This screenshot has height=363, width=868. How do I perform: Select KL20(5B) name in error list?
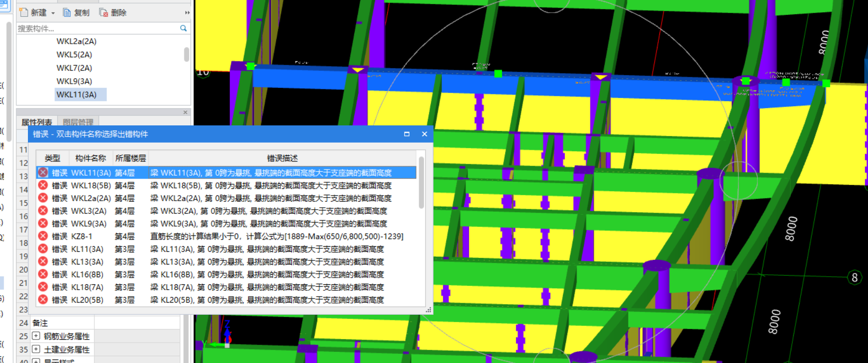[x=87, y=300]
